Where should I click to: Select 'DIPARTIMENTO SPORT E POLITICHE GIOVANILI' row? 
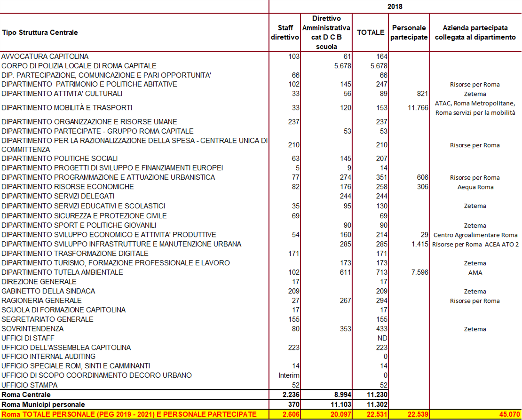coord(79,225)
